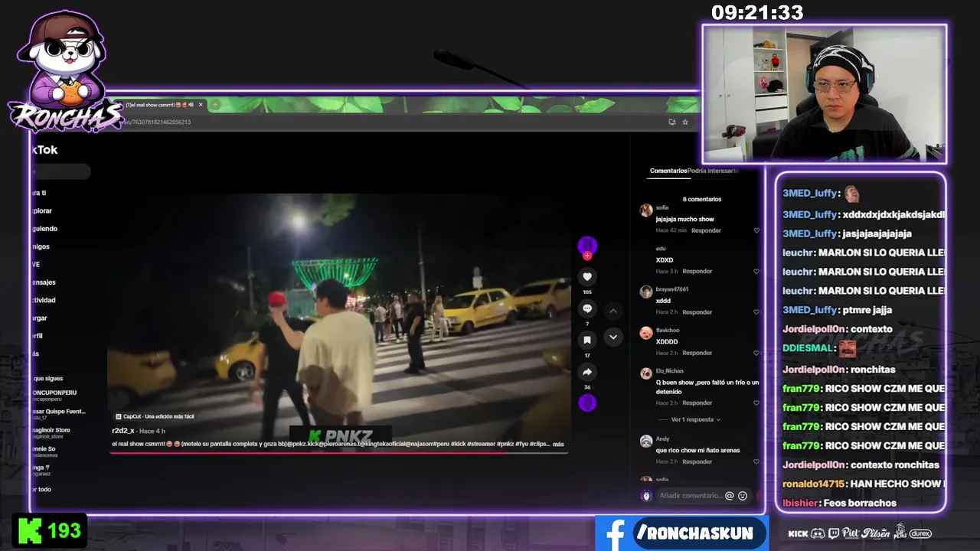The height and width of the screenshot is (551, 980).
Task: Reply to edu via Responder
Action: pos(697,271)
